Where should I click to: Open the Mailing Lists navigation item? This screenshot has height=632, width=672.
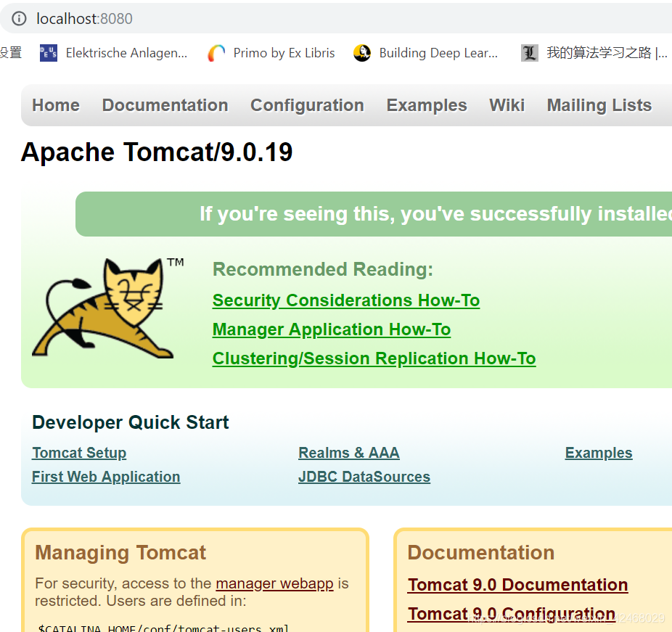(599, 105)
